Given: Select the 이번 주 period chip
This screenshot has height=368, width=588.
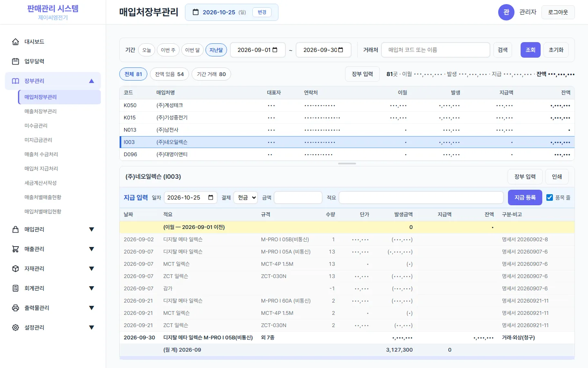Looking at the screenshot, I should [168, 50].
